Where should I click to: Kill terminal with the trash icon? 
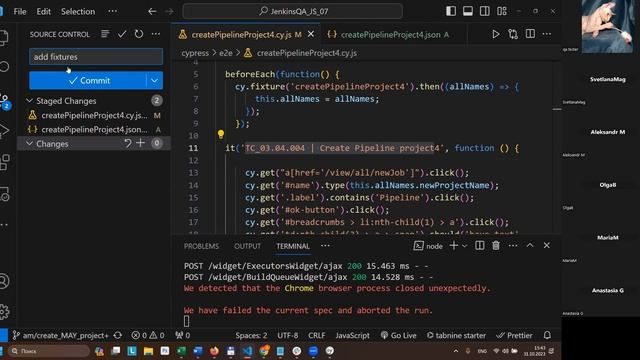pyautogui.click(x=496, y=245)
